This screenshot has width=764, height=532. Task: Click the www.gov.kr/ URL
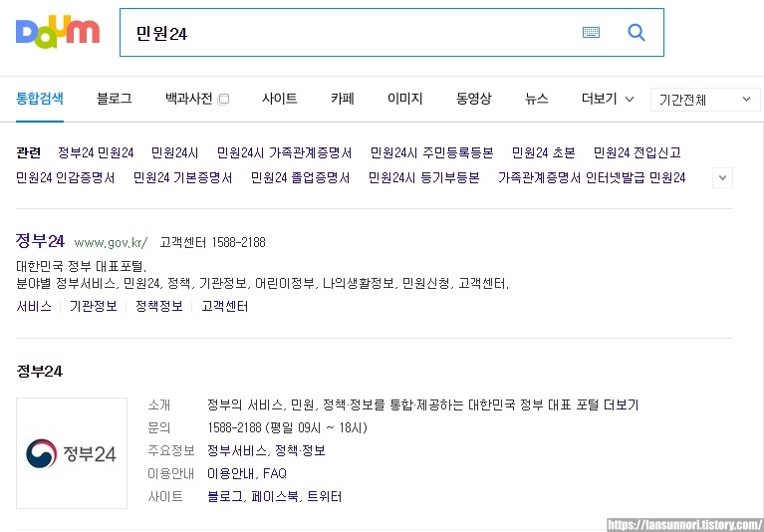(112, 243)
